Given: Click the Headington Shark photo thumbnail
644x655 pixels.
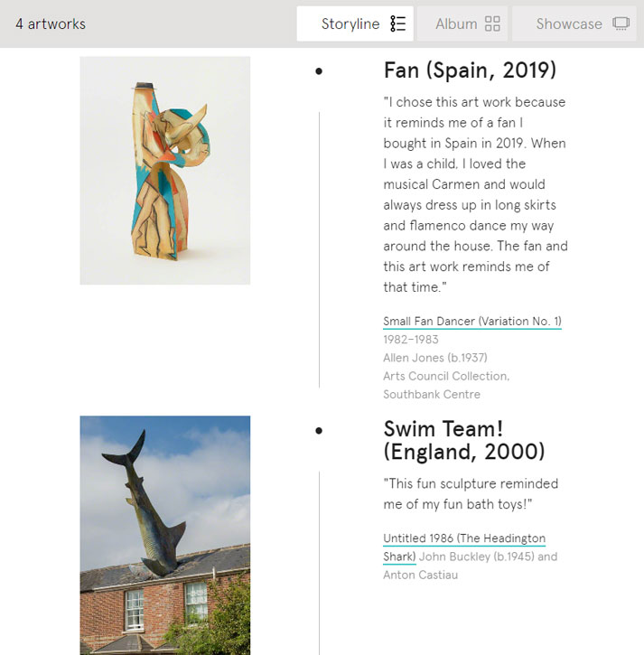Looking at the screenshot, I should tap(165, 535).
